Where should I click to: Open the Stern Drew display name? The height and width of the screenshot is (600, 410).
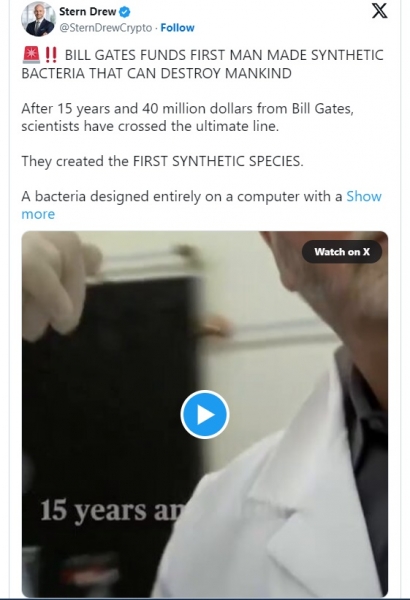[88, 12]
